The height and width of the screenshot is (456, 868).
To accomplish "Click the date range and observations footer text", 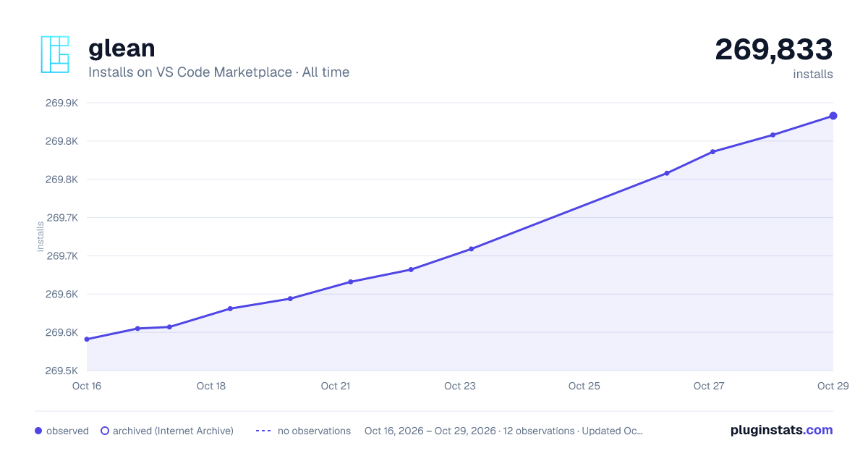I will click(x=503, y=431).
